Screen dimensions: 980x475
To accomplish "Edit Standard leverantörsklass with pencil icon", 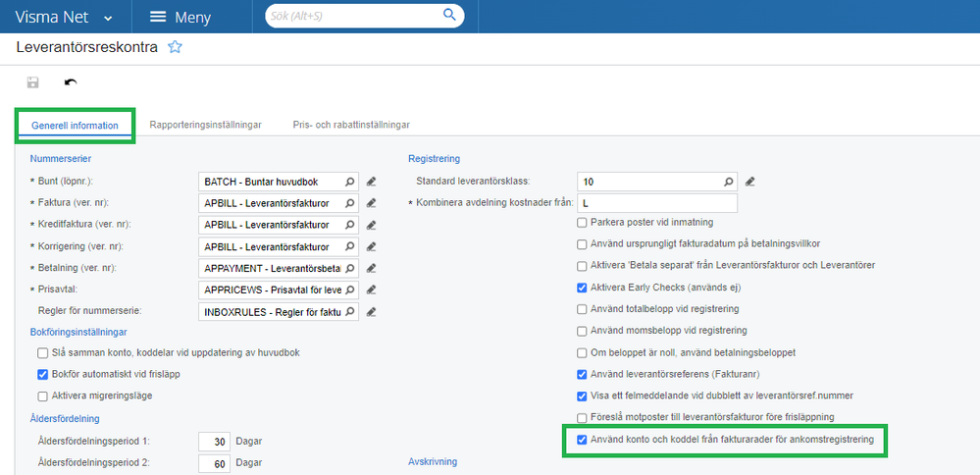I will point(749,182).
